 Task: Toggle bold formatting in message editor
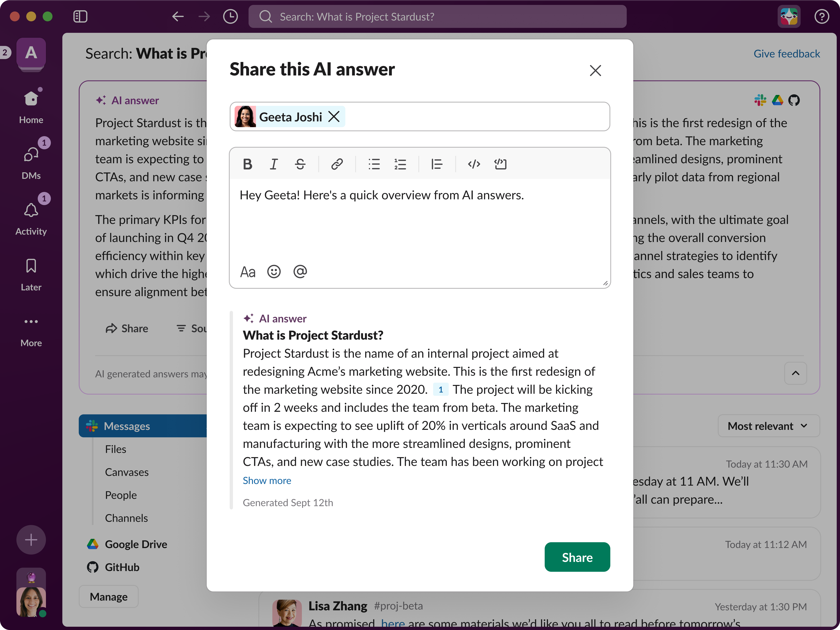coord(248,164)
